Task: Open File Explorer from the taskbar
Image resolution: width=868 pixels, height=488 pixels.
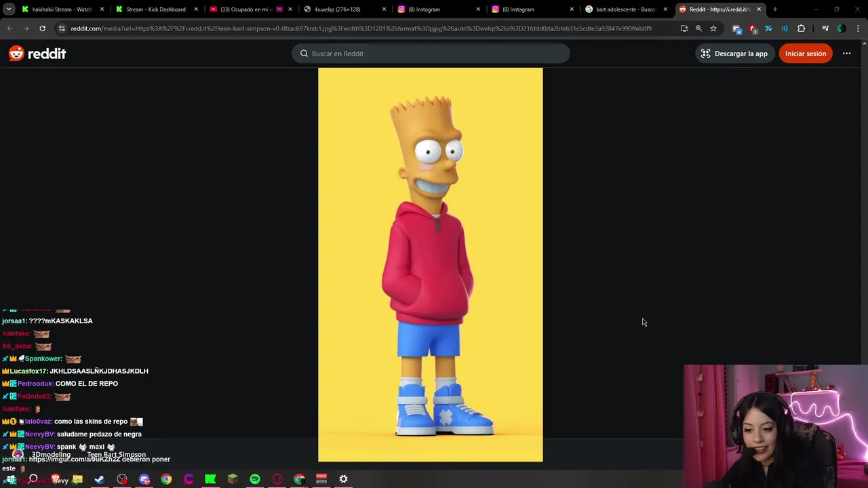Action: (x=77, y=479)
